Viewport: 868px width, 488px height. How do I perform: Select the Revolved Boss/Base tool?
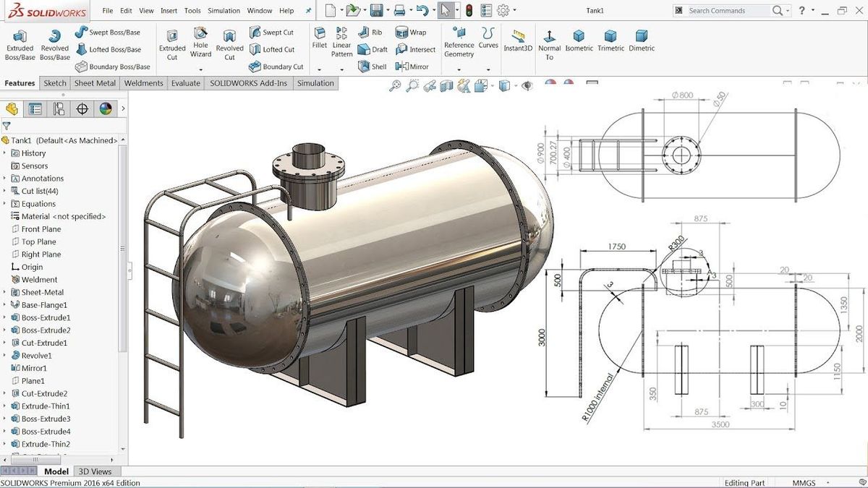click(55, 45)
